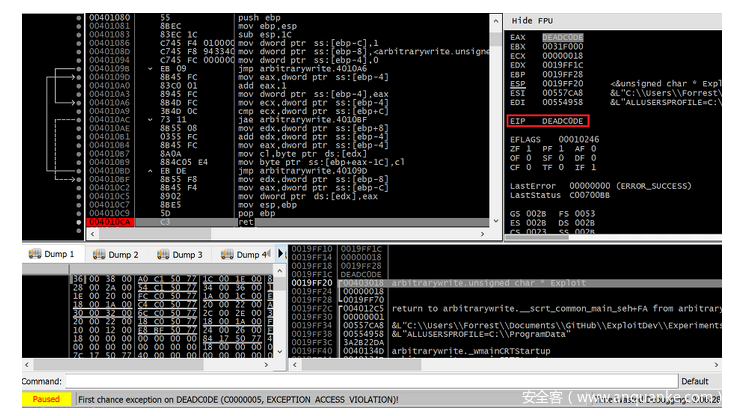
Task: Select the EFLAGS value 00010246
Action: (578, 140)
